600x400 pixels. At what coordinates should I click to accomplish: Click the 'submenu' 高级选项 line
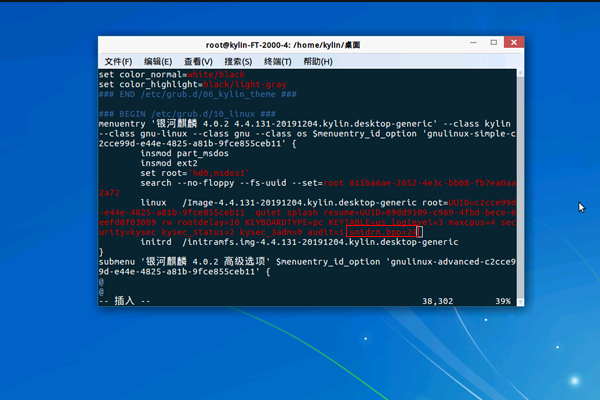point(250,260)
